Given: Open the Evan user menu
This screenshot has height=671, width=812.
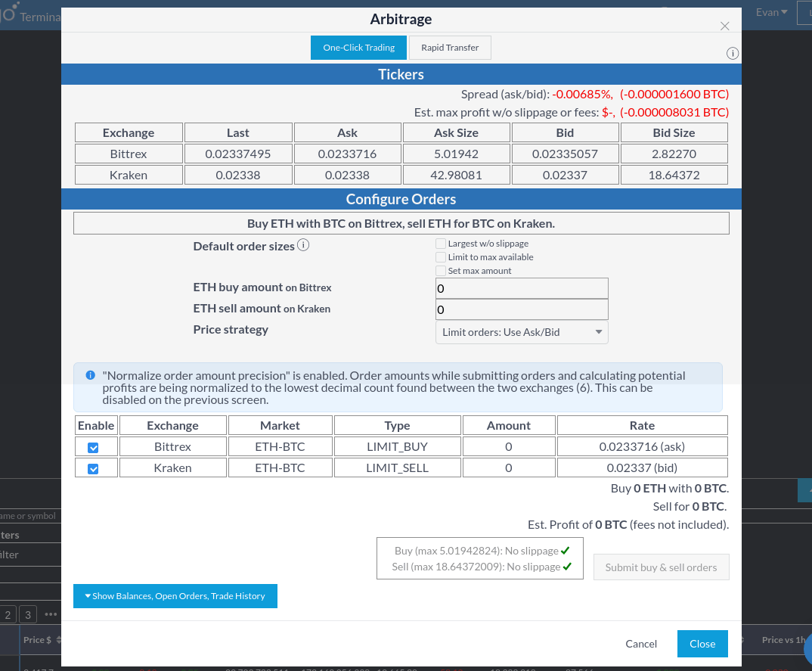Looking at the screenshot, I should click(771, 12).
